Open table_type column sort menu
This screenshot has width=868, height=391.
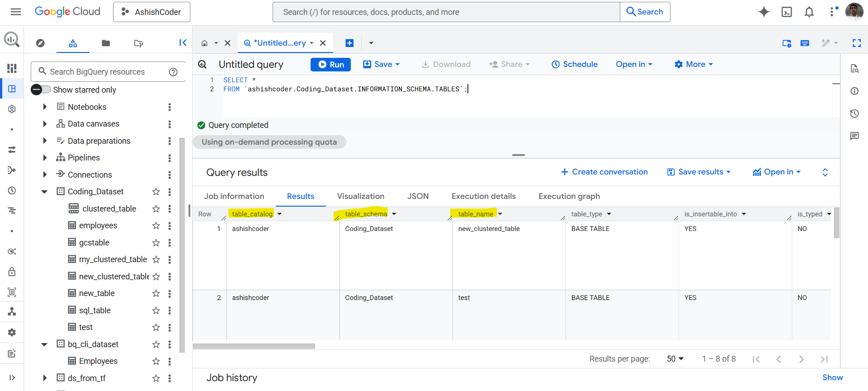[609, 214]
